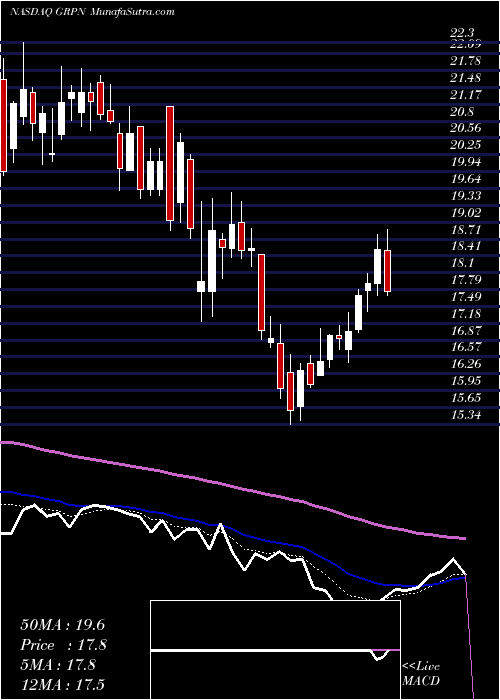Select the 16.57 price axis label
500x700 pixels.
(466, 347)
